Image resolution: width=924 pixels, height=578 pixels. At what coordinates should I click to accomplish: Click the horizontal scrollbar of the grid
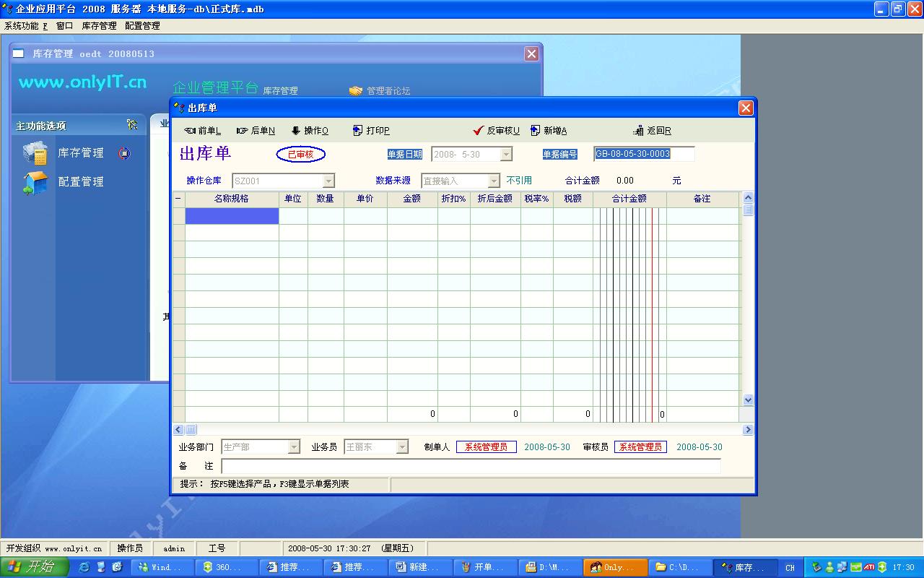[x=462, y=430]
